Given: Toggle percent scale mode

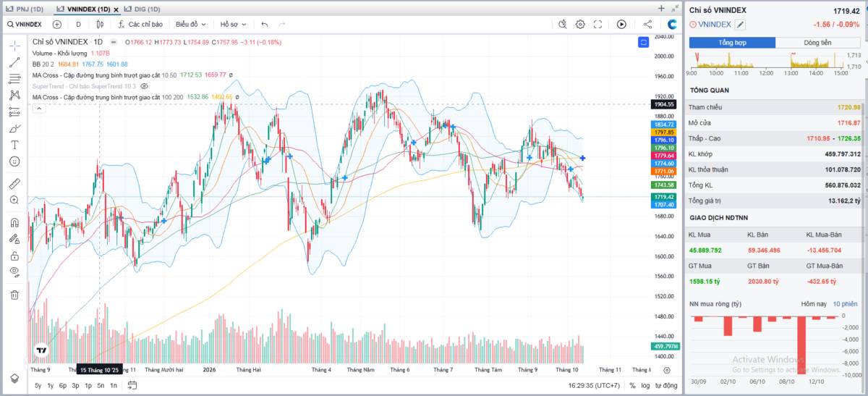Looking at the screenshot, I should pyautogui.click(x=632, y=386).
